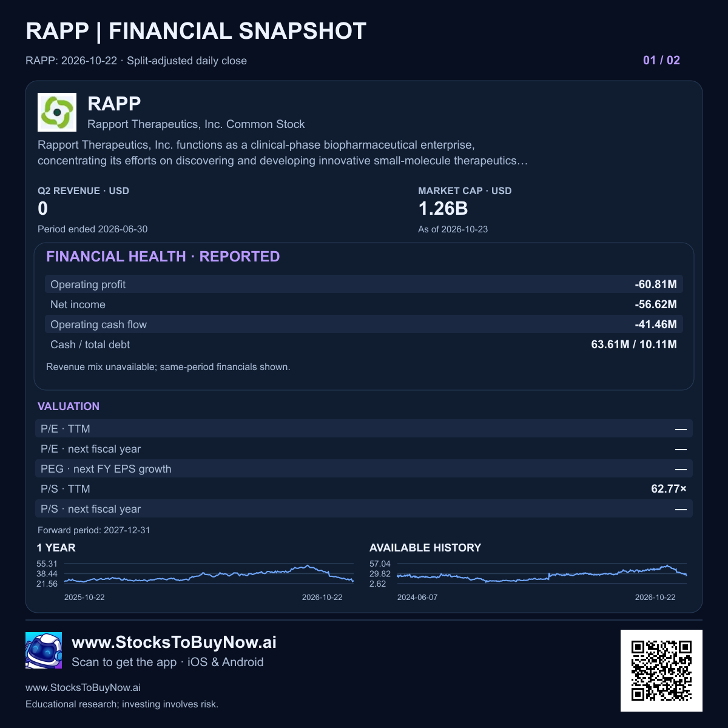Click the StocksToBuyNow robot mascot icon
Viewport: 728px width, 728px height.
44,650
